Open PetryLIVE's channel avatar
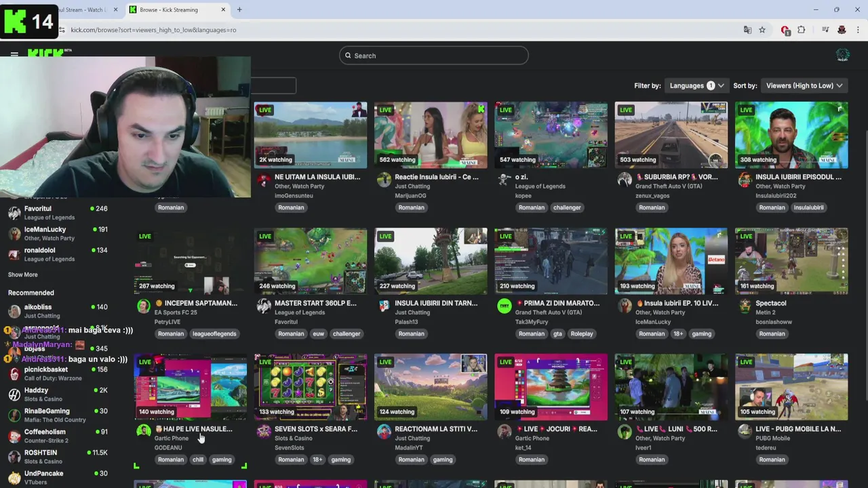The image size is (868, 488). [144, 306]
